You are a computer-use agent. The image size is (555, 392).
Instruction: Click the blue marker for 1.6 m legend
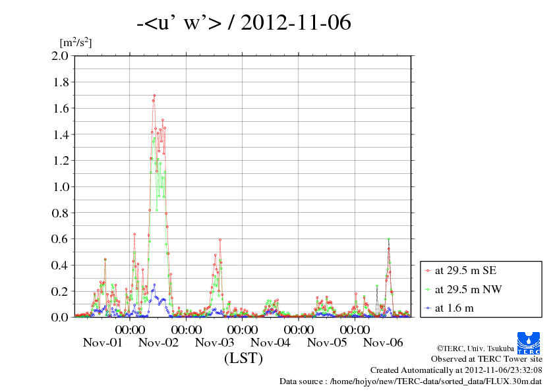point(428,308)
